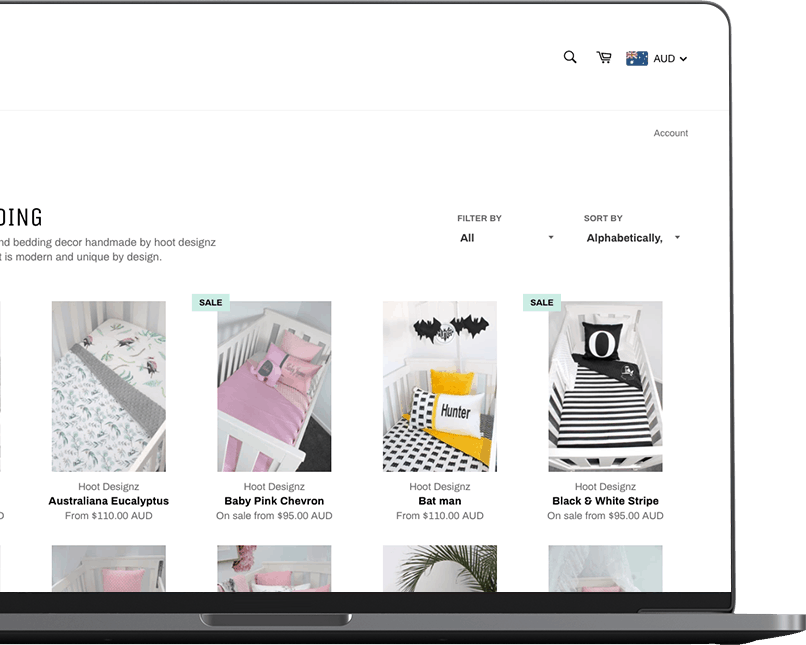Click 'From $110.00 AUD' under Australiana Eucalyptus
This screenshot has width=806, height=645.
click(108, 515)
